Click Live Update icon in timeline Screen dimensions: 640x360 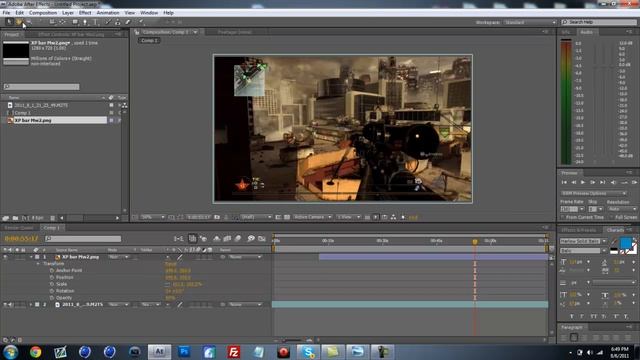192,238
